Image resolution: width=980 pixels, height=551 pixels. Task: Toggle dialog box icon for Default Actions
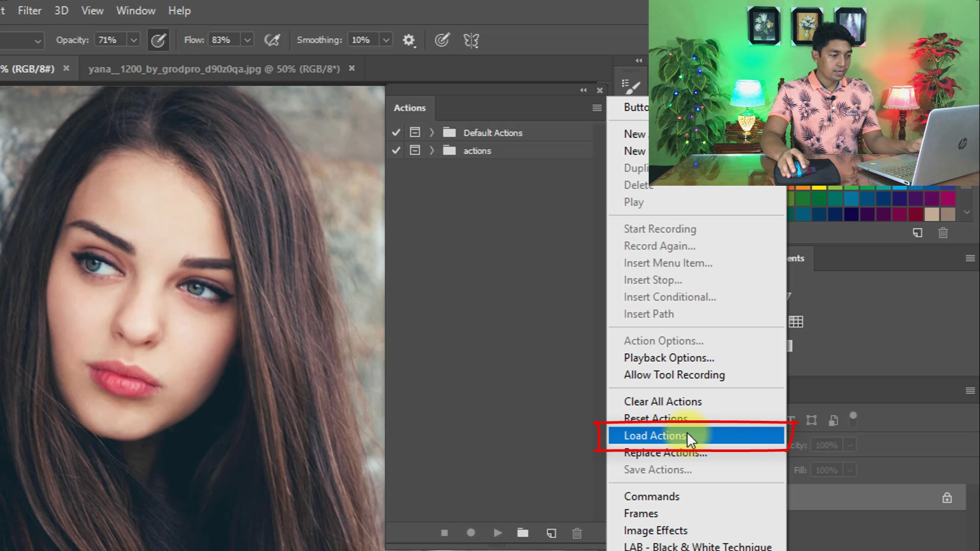[x=415, y=133]
